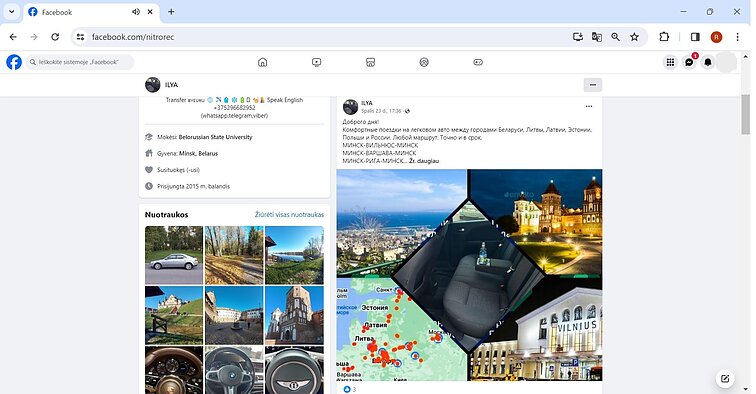Open the Chrome profile R avatar
Viewport: 756px width, 394px height.
coord(716,37)
